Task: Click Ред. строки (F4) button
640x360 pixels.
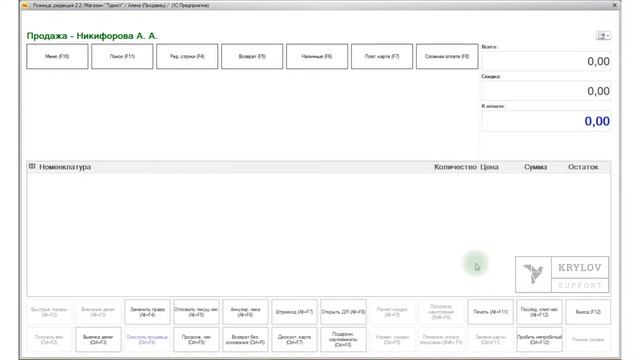Action: coord(187,56)
